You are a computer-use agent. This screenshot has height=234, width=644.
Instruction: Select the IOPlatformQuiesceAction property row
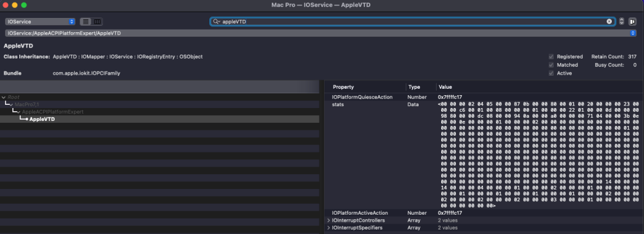pyautogui.click(x=484, y=97)
